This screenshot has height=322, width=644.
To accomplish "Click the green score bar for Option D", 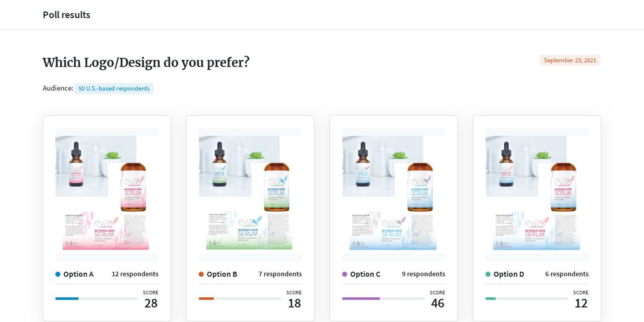I will (491, 299).
